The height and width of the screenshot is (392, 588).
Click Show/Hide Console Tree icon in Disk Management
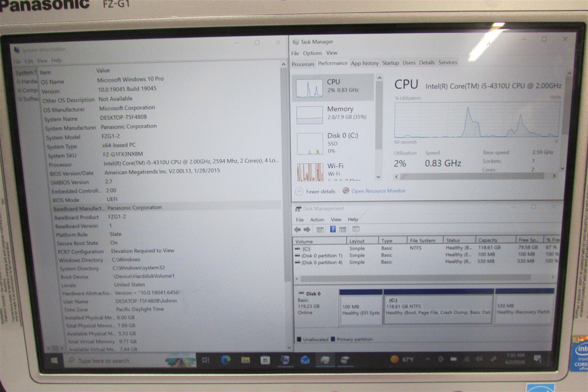point(320,230)
